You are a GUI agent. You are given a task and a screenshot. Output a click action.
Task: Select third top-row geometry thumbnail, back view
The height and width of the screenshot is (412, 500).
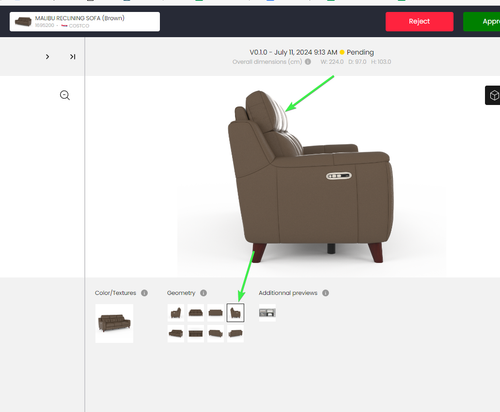tap(216, 313)
